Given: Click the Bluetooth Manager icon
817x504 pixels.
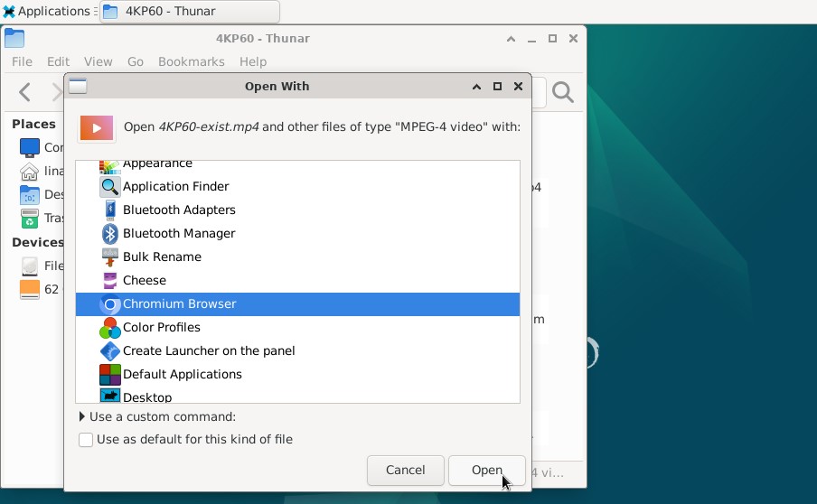Looking at the screenshot, I should point(109,234).
